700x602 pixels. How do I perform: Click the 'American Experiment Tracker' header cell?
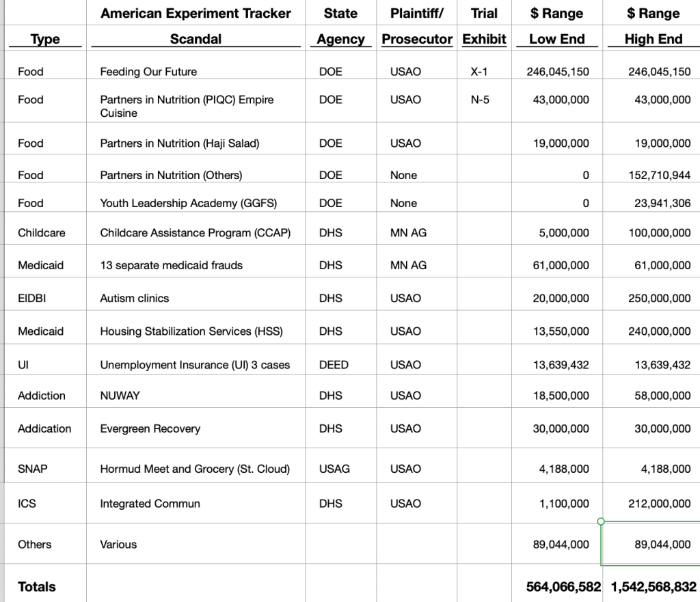(196, 14)
